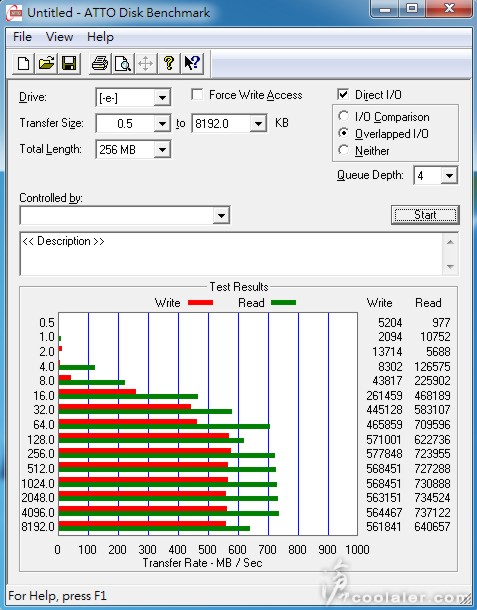Viewport: 477px width, 610px height.
Task: Click read value 737122
Action: point(432,512)
